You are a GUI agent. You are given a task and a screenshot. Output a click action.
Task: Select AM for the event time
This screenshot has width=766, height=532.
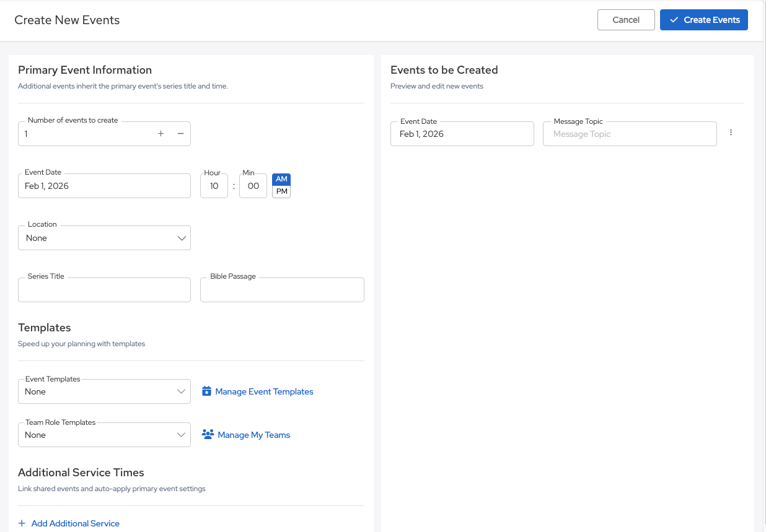[281, 179]
